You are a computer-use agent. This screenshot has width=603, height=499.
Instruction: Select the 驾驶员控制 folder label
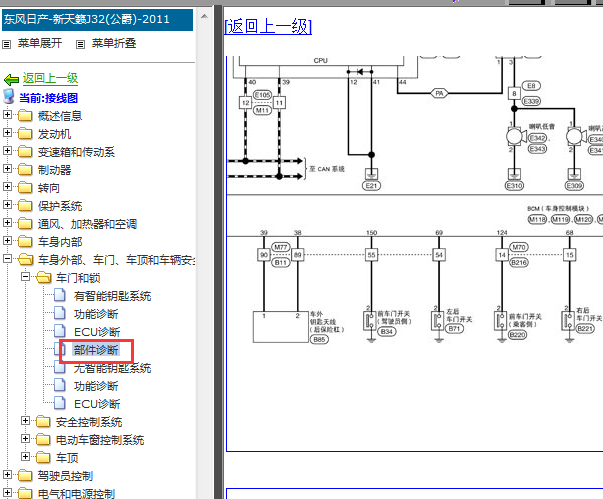click(x=65, y=476)
